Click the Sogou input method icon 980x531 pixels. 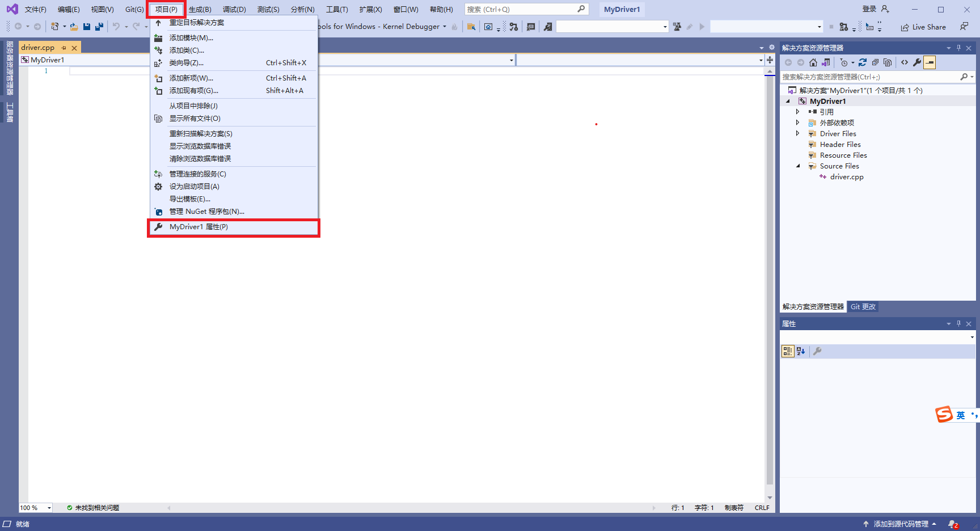(x=944, y=414)
